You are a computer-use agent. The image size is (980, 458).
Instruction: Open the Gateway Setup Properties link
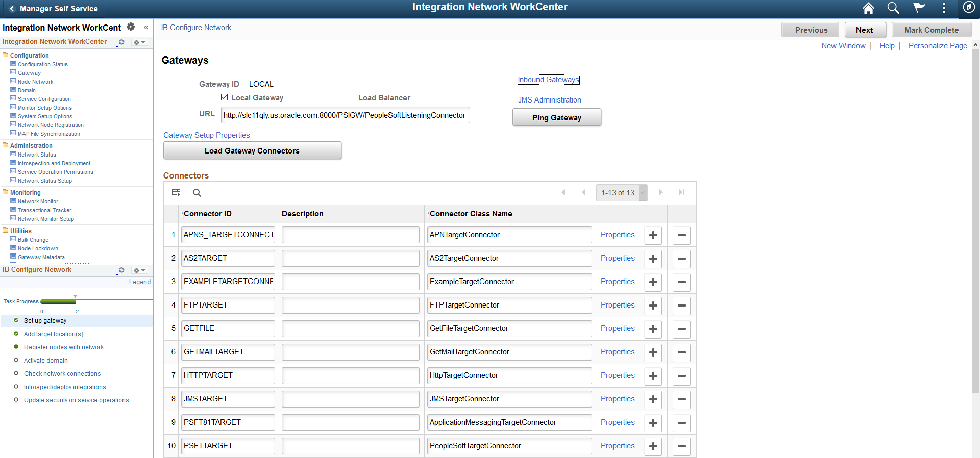click(x=207, y=135)
